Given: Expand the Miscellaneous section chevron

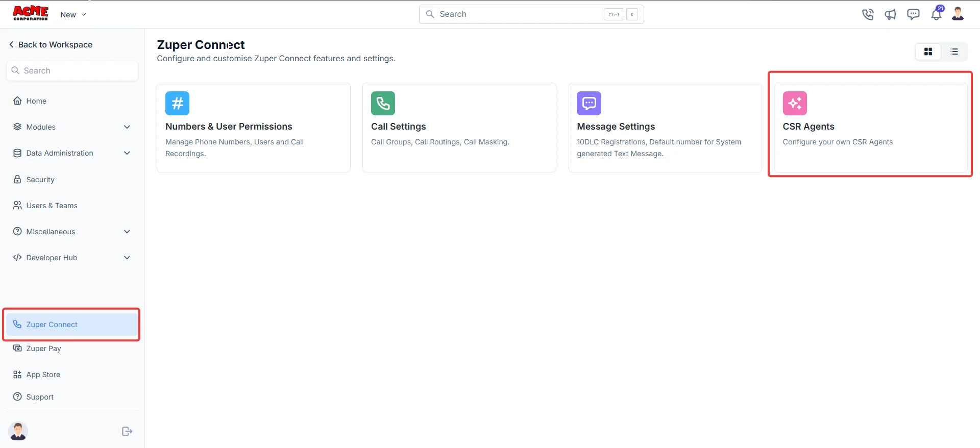Looking at the screenshot, I should 127,232.
